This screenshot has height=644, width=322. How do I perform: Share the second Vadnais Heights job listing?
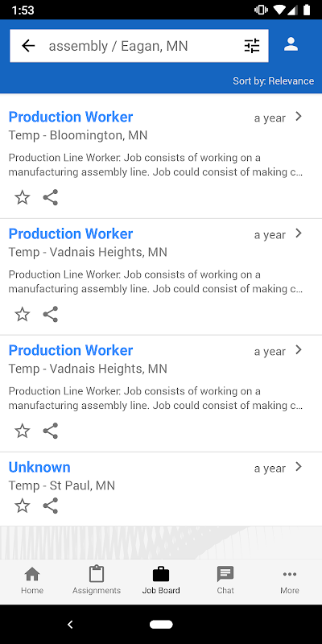[51, 431]
